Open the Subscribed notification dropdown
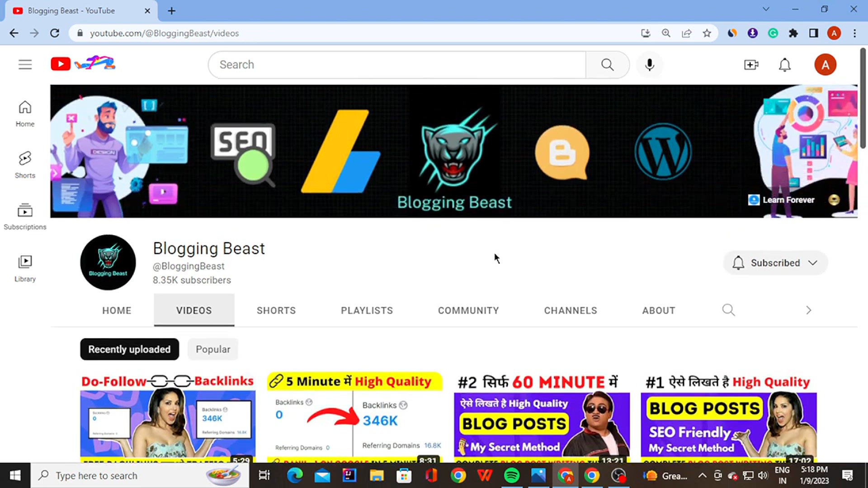This screenshot has height=488, width=868. tap(775, 263)
